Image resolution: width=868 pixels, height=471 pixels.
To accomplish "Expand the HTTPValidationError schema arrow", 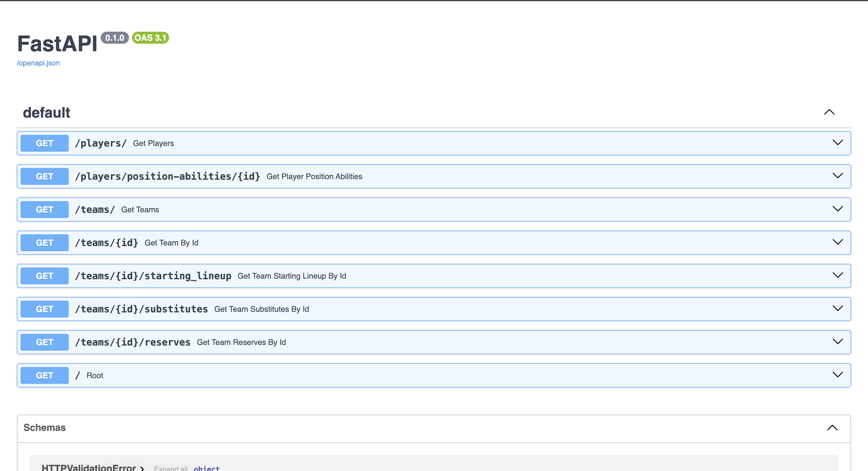I will click(x=142, y=468).
